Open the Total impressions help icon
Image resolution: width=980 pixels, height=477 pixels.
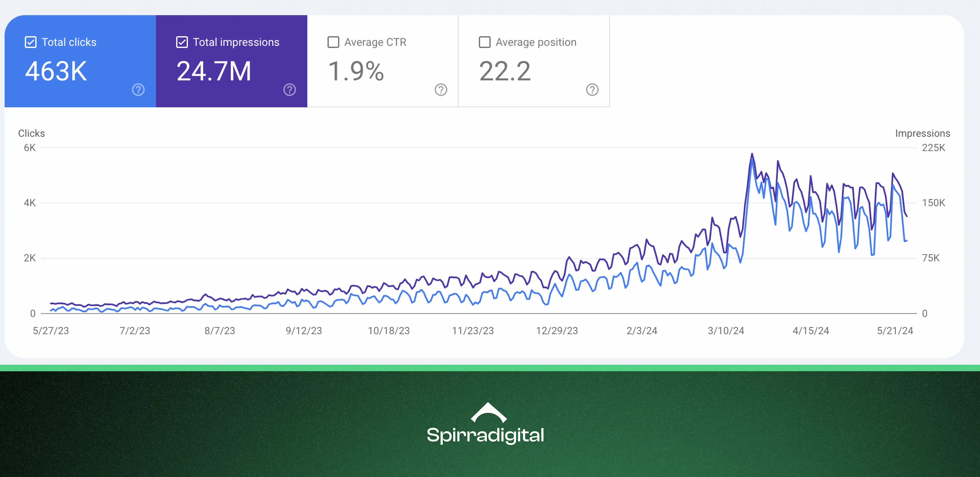click(x=289, y=90)
